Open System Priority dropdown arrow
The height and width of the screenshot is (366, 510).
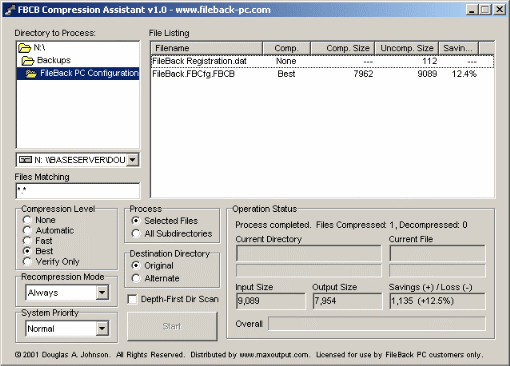tap(102, 329)
